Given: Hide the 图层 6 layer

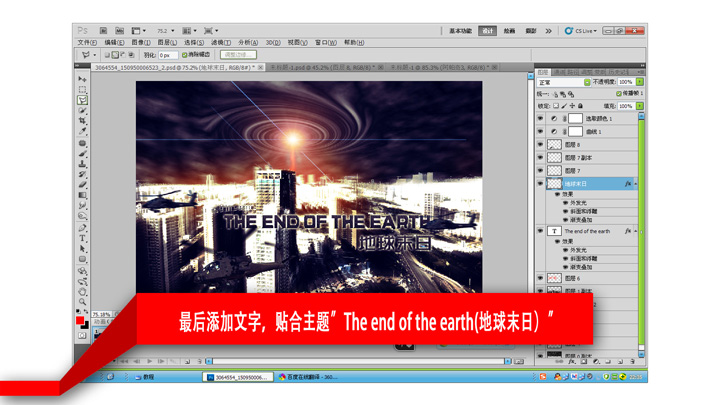Looking at the screenshot, I should point(540,278).
